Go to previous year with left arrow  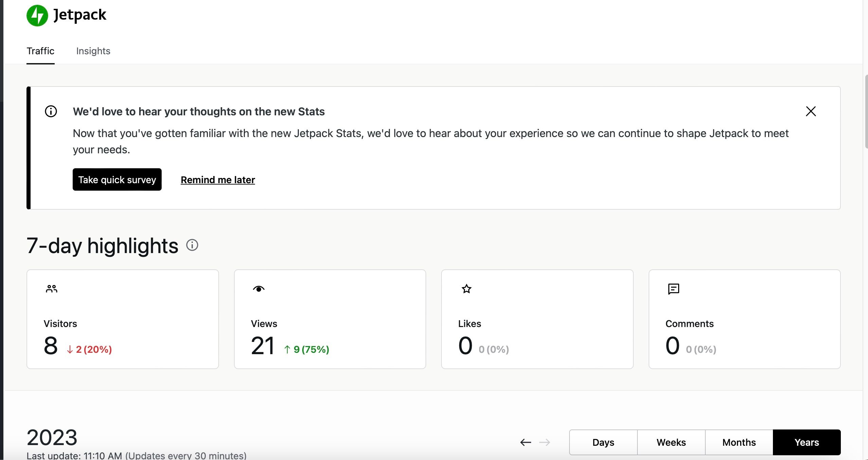tap(525, 442)
